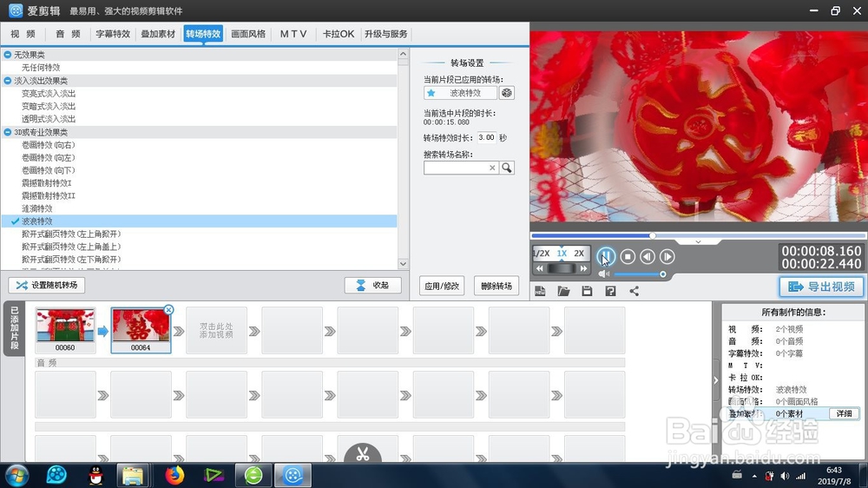Select 掀开式翻页特效 (左上角掀开)

click(71, 234)
